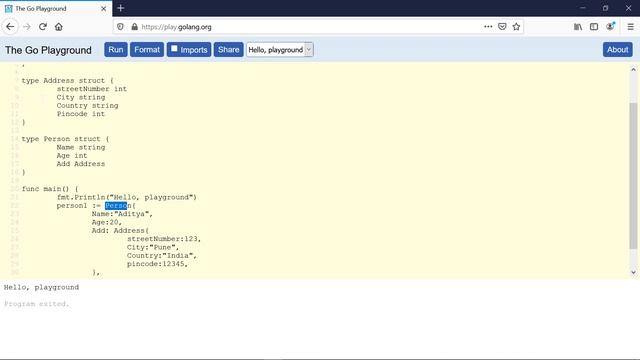This screenshot has width=640, height=360.
Task: Click the Run button
Action: click(x=116, y=50)
